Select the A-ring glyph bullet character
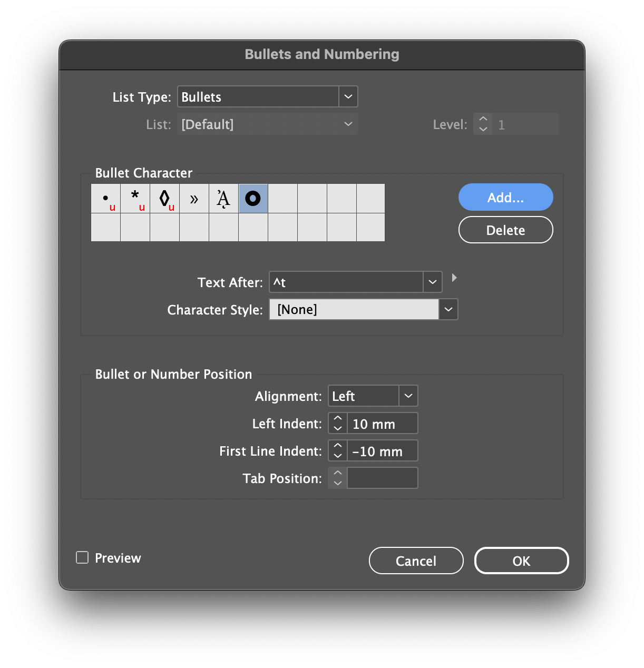The image size is (644, 668). coord(223,199)
